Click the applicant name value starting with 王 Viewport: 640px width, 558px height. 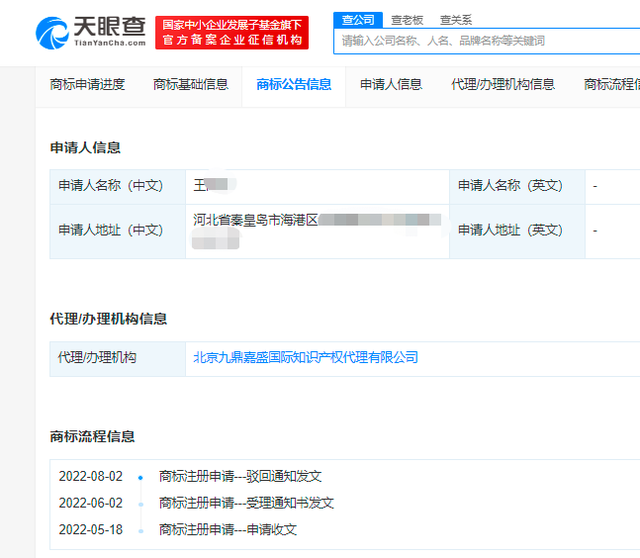[215, 185]
